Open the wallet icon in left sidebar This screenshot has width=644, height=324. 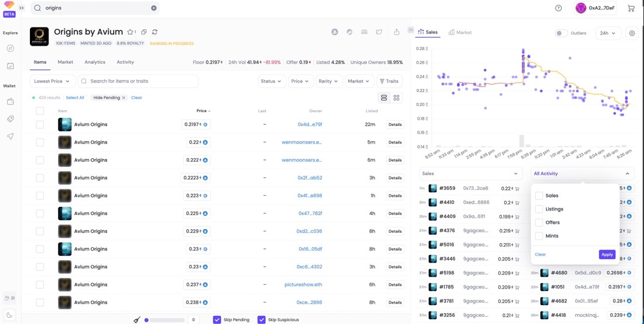(x=11, y=101)
